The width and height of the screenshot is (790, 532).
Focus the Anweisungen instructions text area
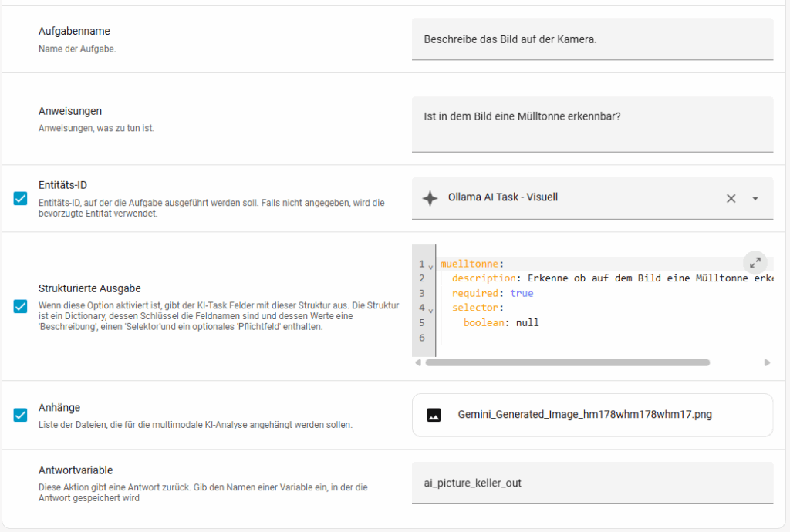coord(592,123)
